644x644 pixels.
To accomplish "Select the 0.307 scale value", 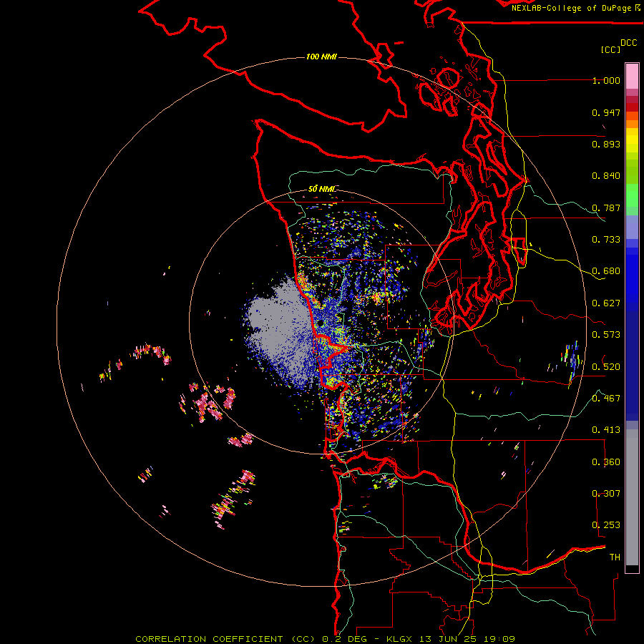I will (606, 493).
